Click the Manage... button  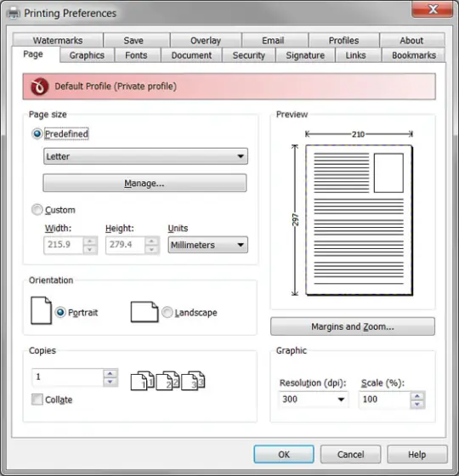coord(144,183)
